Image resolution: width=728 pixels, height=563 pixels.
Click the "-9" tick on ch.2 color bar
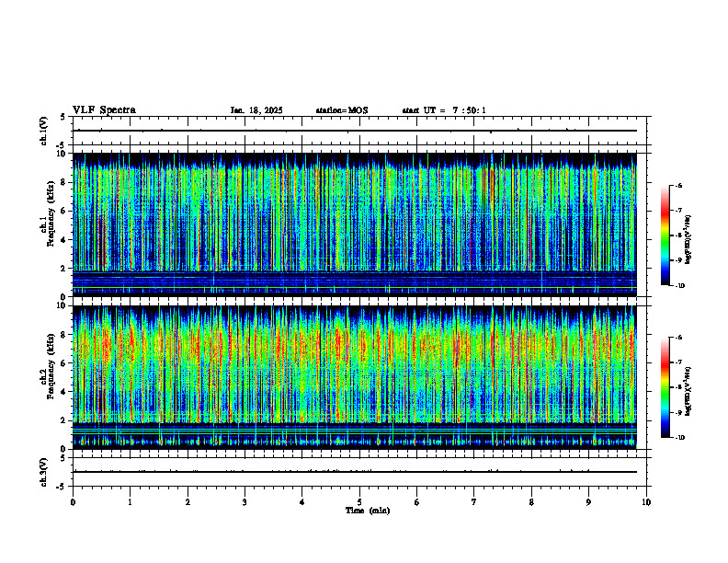(678, 412)
